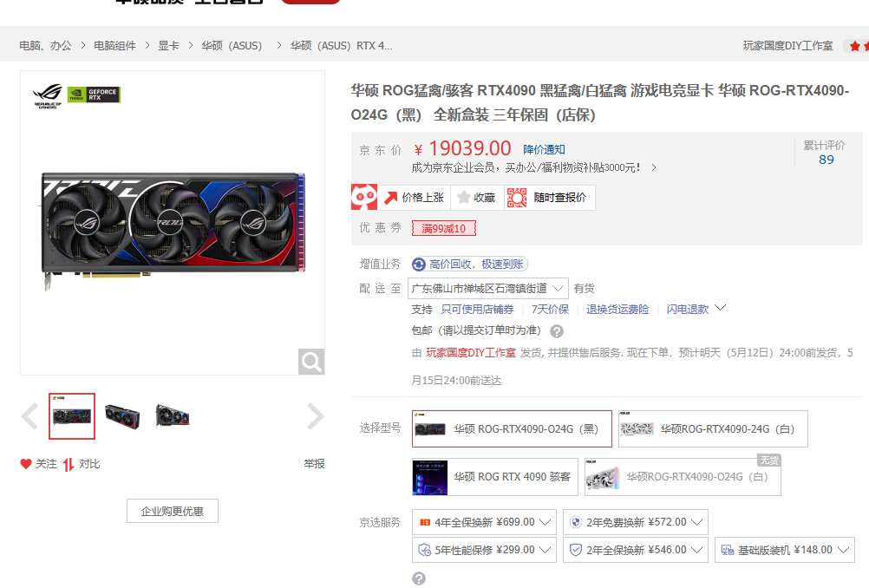Image resolution: width=869 pixels, height=588 pixels.
Task: Click the star favorite icon
Action: [x=464, y=198]
